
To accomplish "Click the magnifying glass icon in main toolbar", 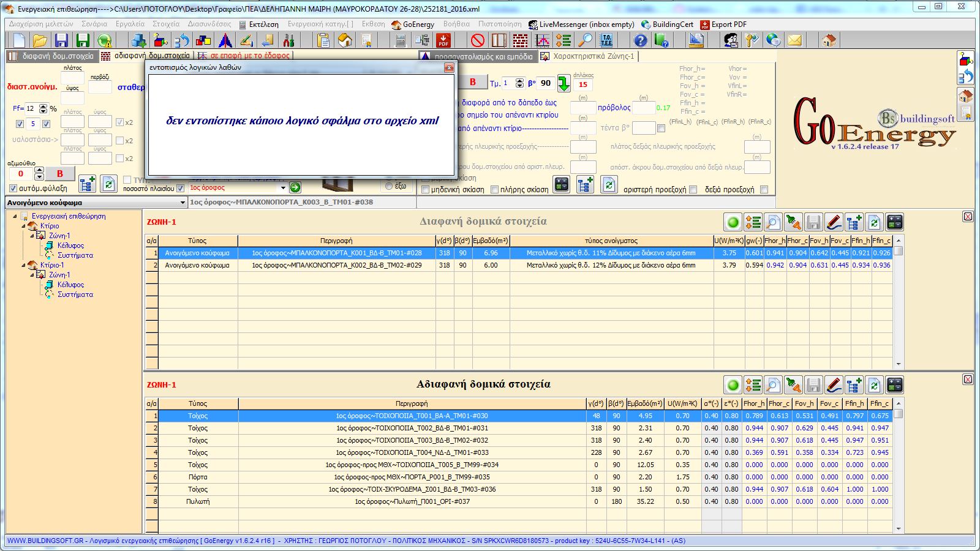I will point(586,40).
